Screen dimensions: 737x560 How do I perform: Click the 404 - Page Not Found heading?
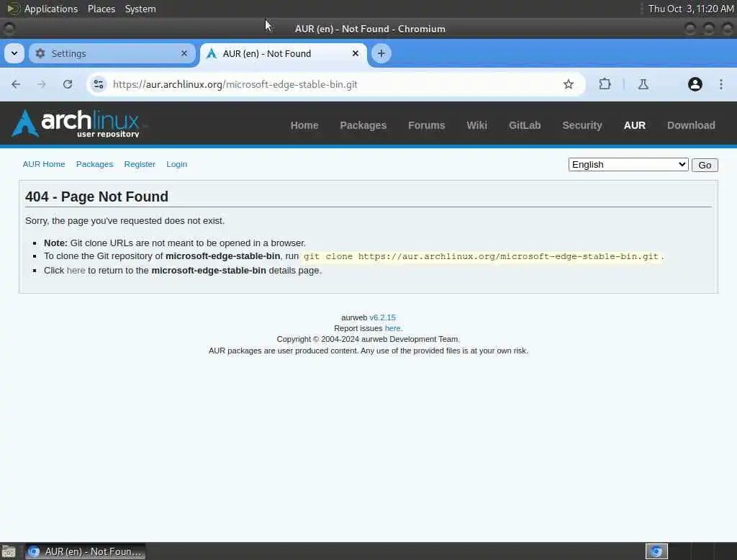point(97,197)
